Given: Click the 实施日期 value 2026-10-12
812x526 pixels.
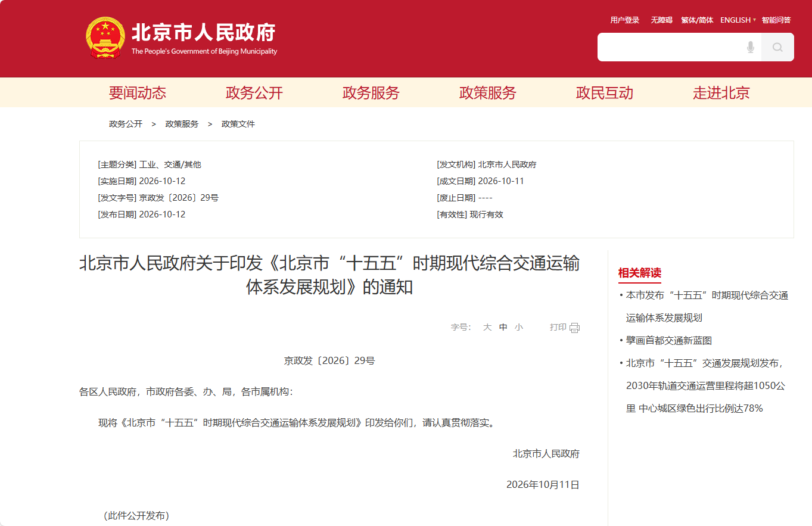Looking at the screenshot, I should click(162, 181).
